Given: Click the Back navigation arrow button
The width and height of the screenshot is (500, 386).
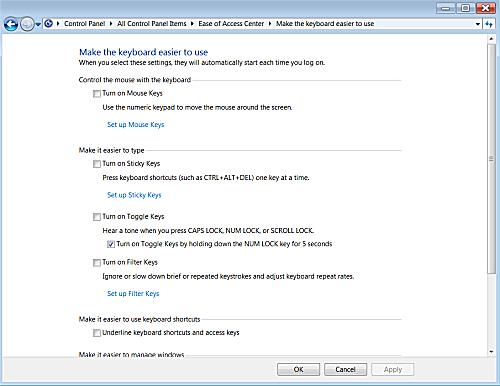Looking at the screenshot, I should click(x=11, y=24).
